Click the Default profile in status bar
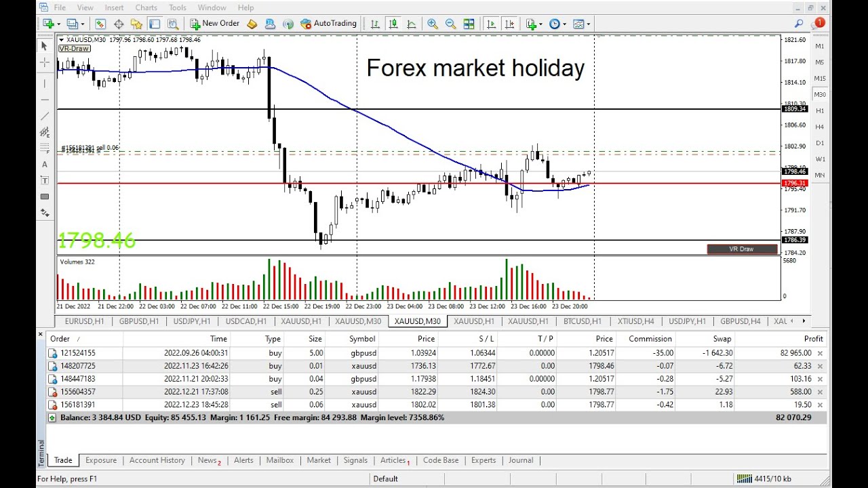 [x=385, y=479]
